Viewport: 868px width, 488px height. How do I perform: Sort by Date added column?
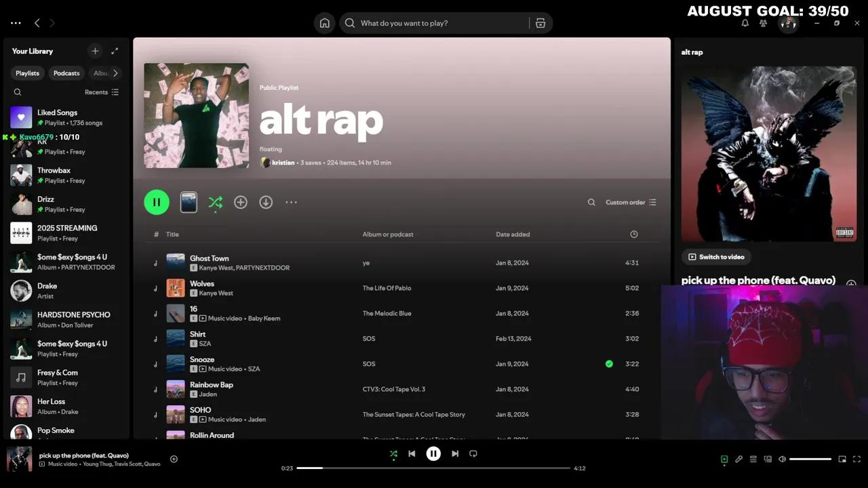(513, 235)
